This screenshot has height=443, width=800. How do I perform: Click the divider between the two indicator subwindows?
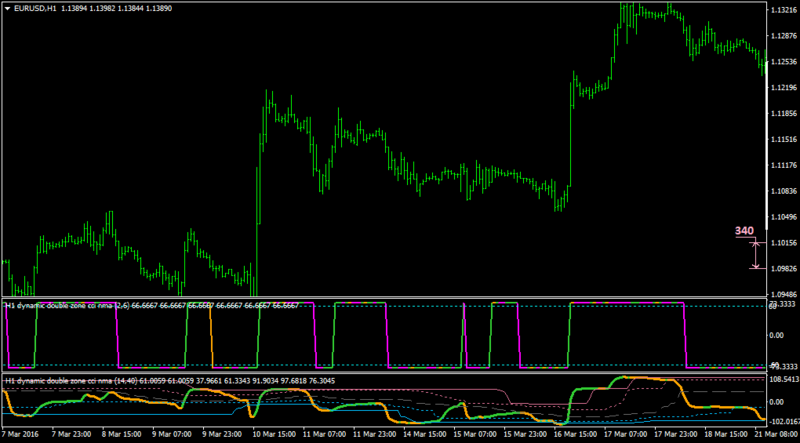pos(384,373)
